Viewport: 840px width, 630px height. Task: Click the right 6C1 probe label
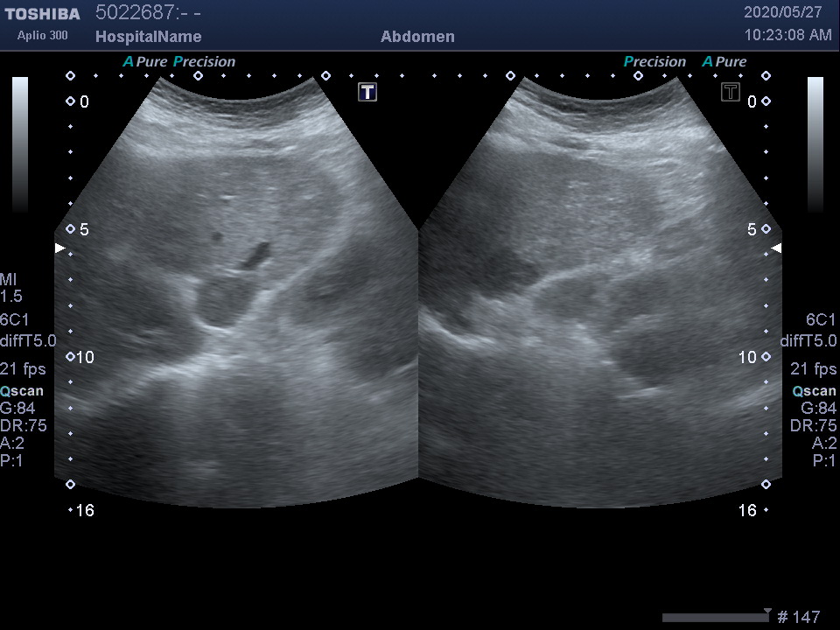coord(821,320)
